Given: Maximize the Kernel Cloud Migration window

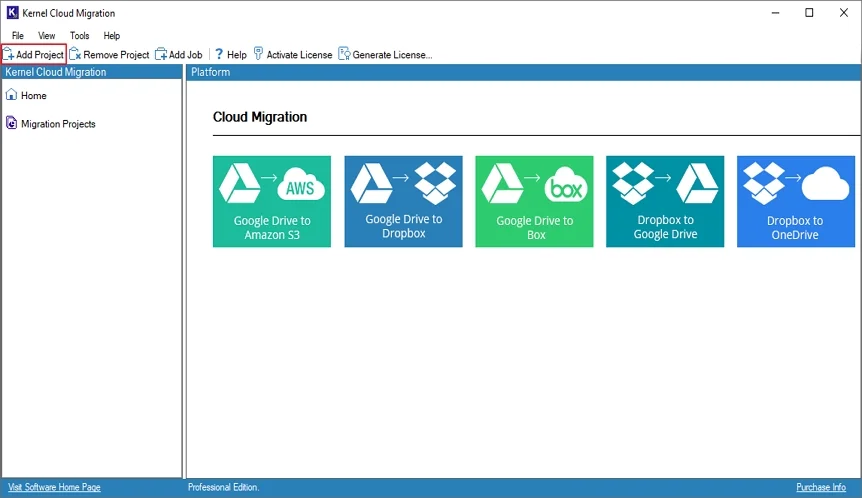Looking at the screenshot, I should tap(809, 13).
